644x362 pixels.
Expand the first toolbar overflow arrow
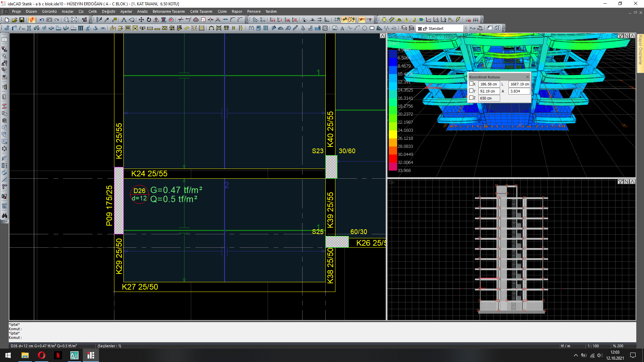point(91,22)
